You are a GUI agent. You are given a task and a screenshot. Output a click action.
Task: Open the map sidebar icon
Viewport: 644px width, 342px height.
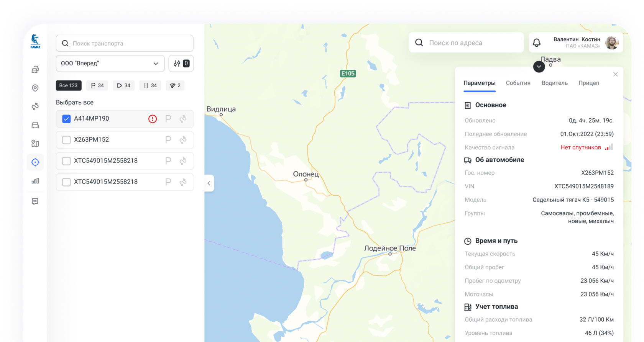[x=35, y=144]
